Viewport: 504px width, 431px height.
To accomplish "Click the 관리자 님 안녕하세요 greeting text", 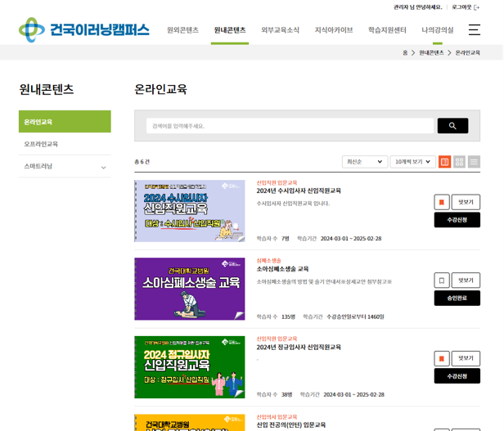I will point(418,7).
